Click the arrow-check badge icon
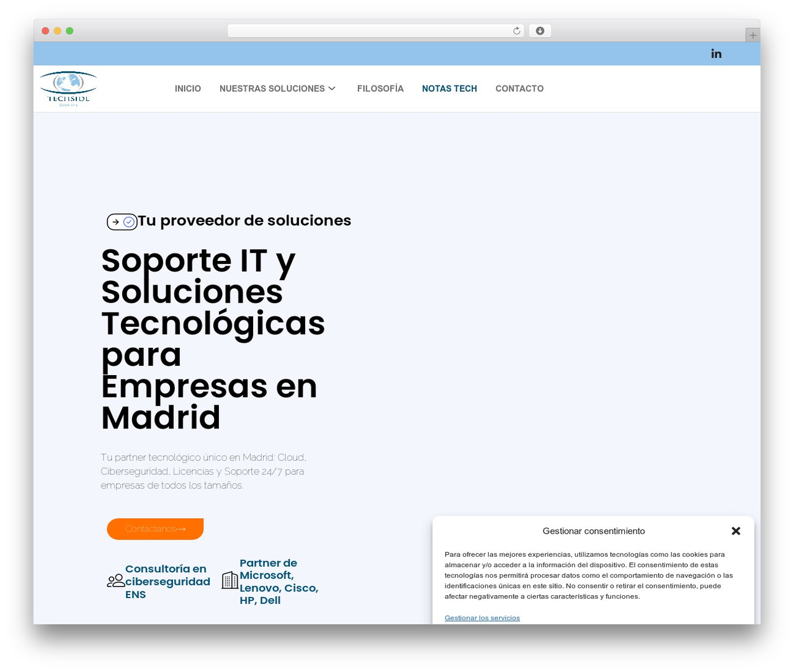 point(122,221)
